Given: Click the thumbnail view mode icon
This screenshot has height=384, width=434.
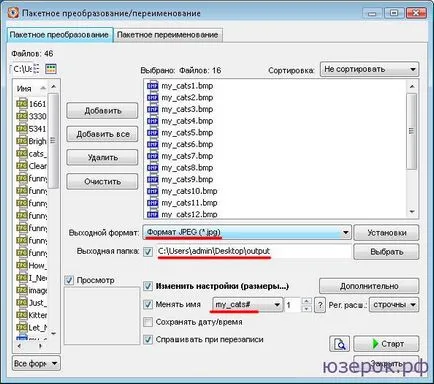Looking at the screenshot, I should [51, 69].
